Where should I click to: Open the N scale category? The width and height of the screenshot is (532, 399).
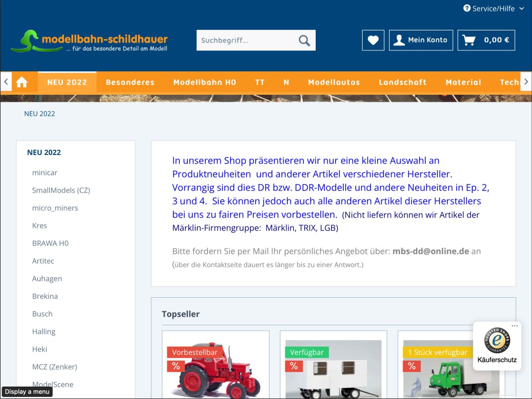[286, 82]
